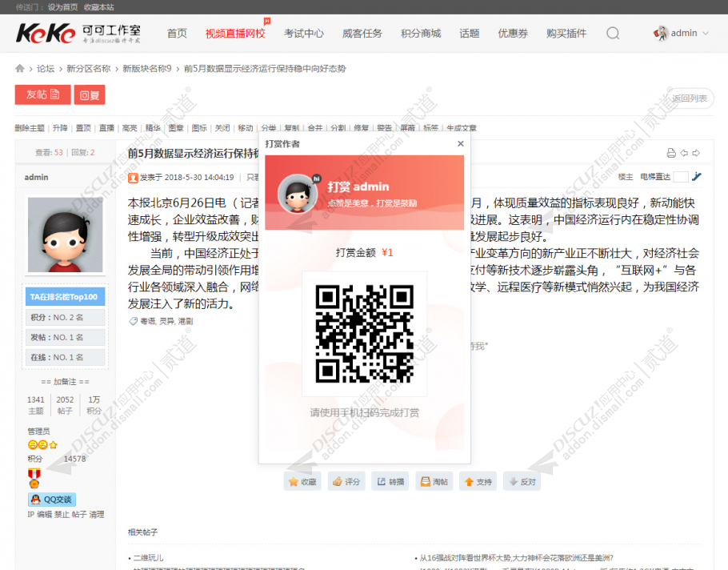
Task: Click the 发帖 button
Action: 42,94
